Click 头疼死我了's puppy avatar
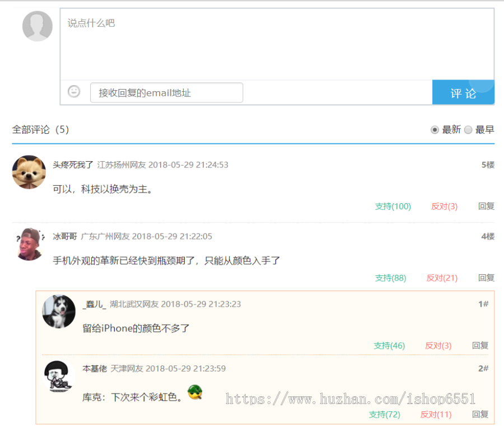 point(29,171)
